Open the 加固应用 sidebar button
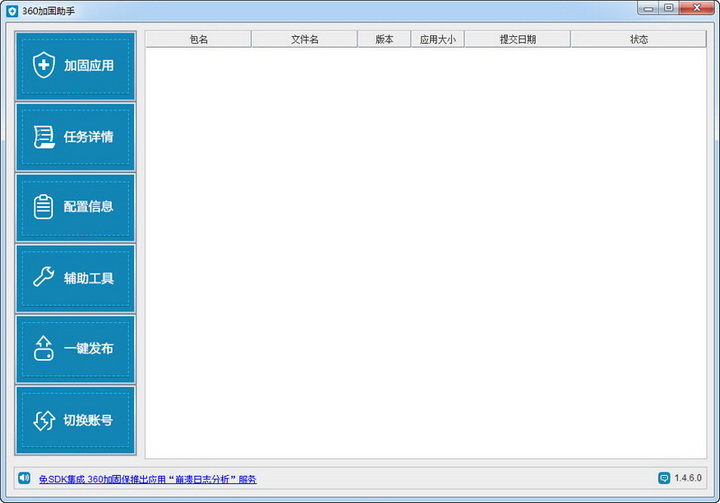Screen dimensions: 720x503 [75, 66]
